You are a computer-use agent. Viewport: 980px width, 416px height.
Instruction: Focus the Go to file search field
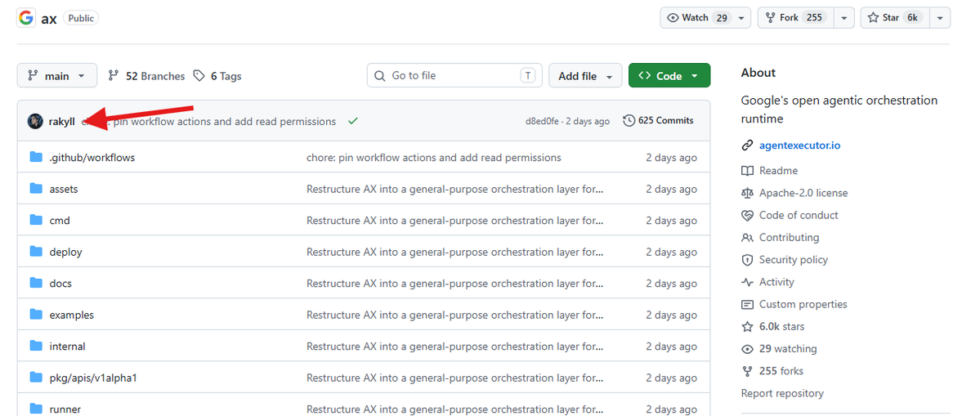pos(455,75)
